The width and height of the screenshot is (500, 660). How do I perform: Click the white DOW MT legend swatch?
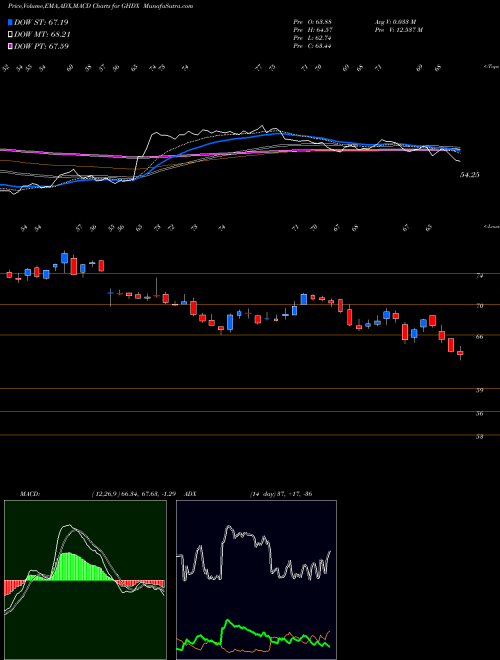point(10,35)
